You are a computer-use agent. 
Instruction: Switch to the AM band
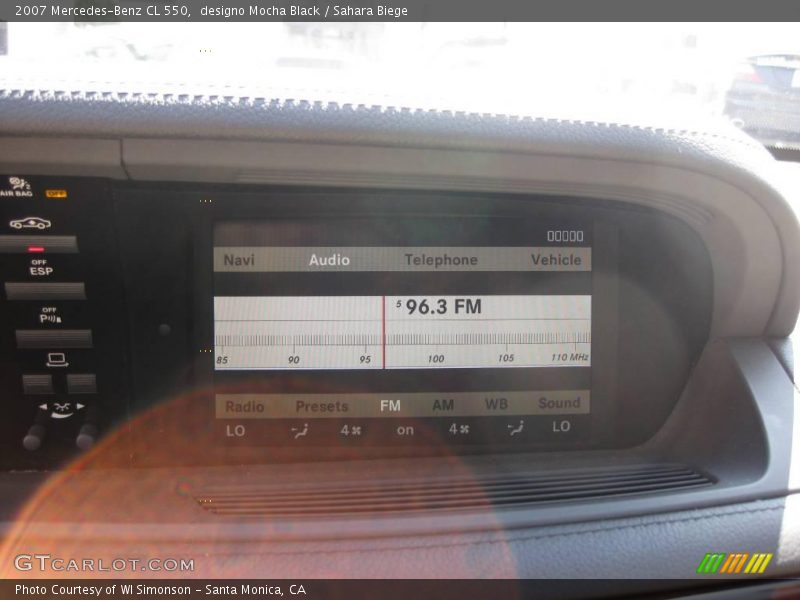[x=443, y=405]
